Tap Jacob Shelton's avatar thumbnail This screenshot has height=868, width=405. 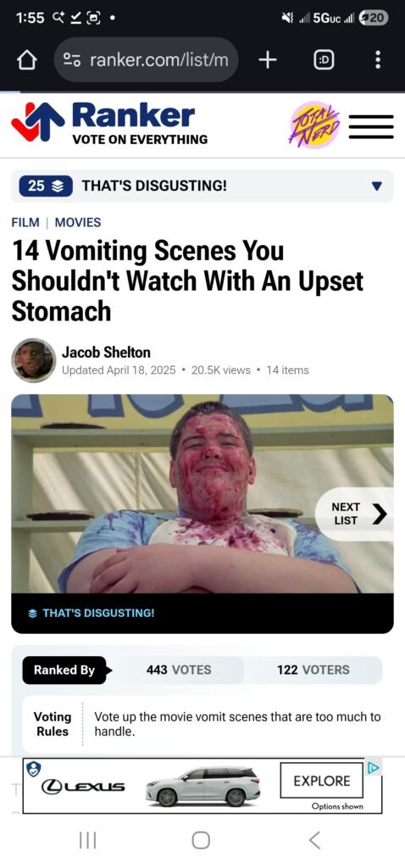34,360
